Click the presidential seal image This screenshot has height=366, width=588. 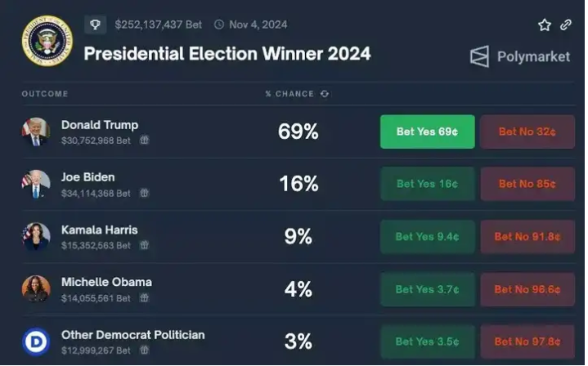point(47,41)
